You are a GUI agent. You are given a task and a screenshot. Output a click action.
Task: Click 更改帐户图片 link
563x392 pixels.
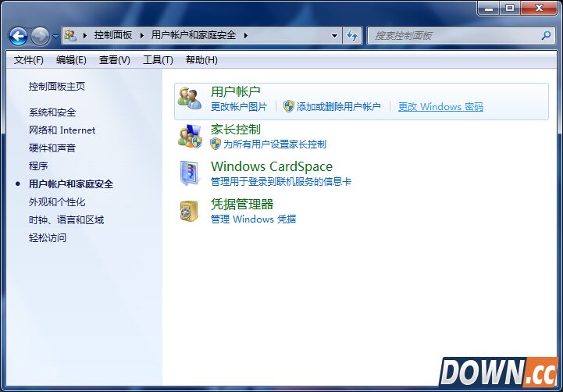(x=239, y=107)
